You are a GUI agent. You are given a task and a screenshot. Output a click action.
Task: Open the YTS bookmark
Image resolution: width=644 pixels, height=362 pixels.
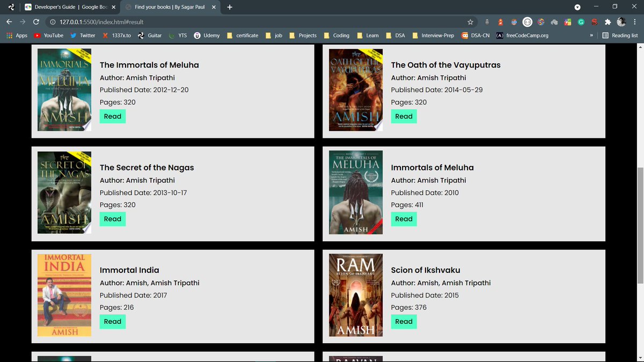click(x=178, y=35)
